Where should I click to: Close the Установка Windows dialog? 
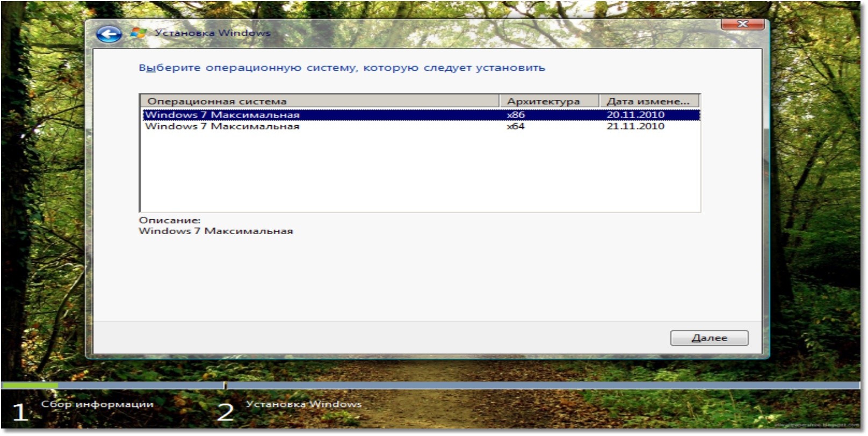[x=742, y=24]
